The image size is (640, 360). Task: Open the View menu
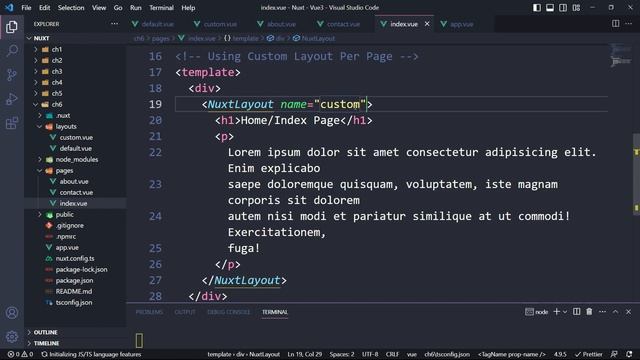point(99,8)
